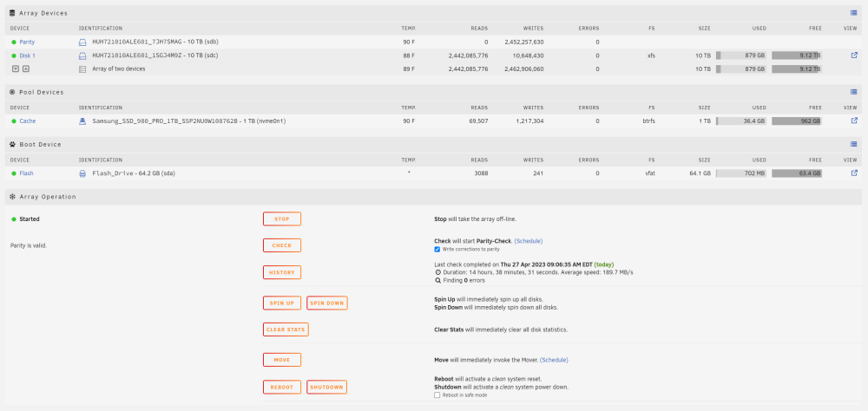Spin down array with down arrow toggle
Screen dimensions: 868x411
point(16,69)
